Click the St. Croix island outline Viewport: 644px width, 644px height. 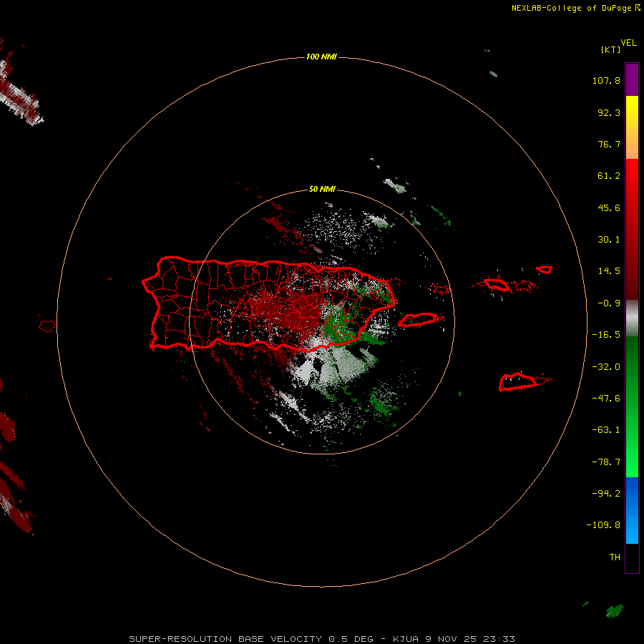519,382
